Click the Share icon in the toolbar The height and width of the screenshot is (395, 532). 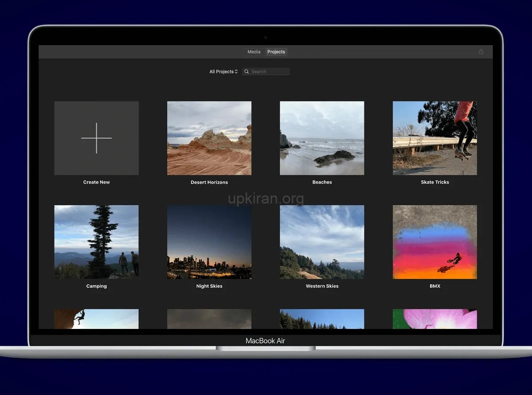(481, 52)
